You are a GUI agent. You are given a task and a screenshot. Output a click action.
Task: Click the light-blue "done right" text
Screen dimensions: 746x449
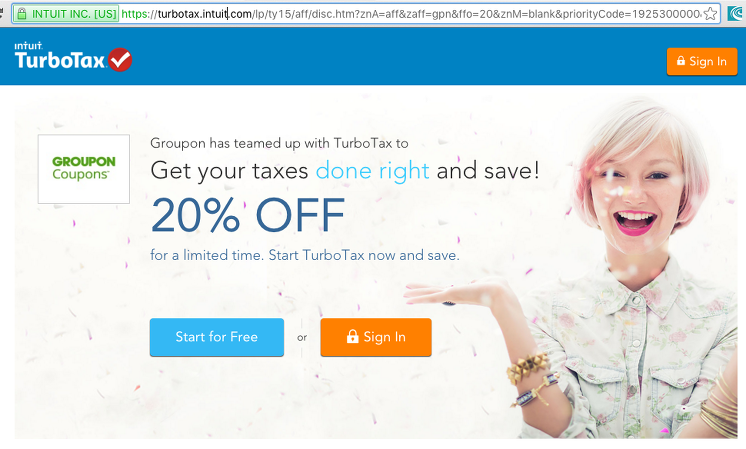coord(373,170)
